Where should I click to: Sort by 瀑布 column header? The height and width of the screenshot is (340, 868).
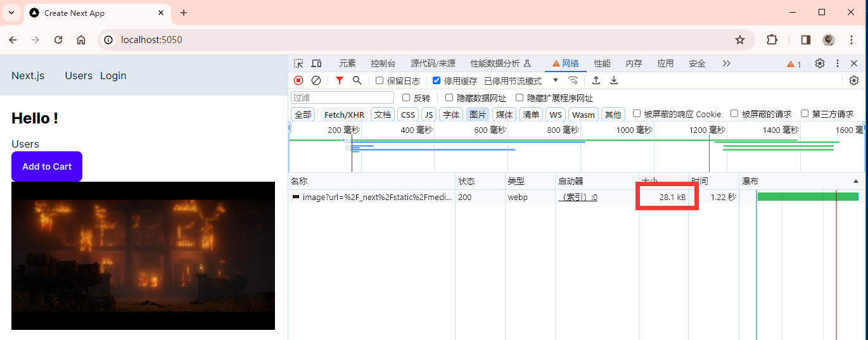(x=801, y=181)
